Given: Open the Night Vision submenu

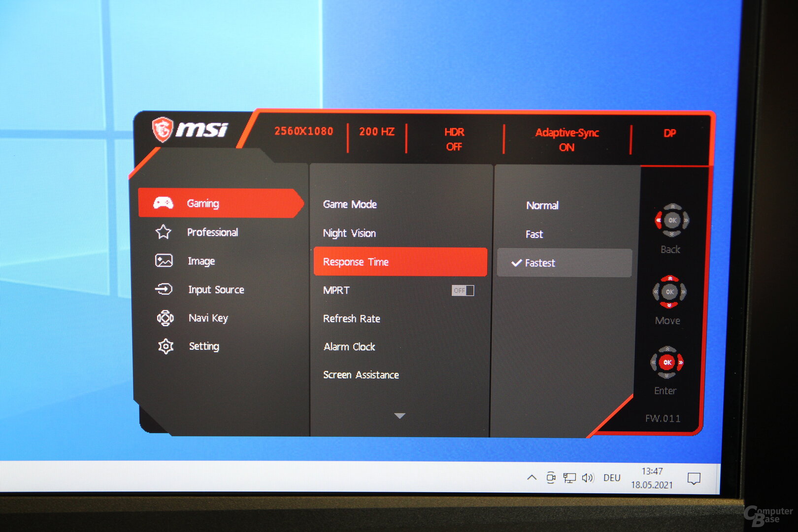Looking at the screenshot, I should pos(349,233).
